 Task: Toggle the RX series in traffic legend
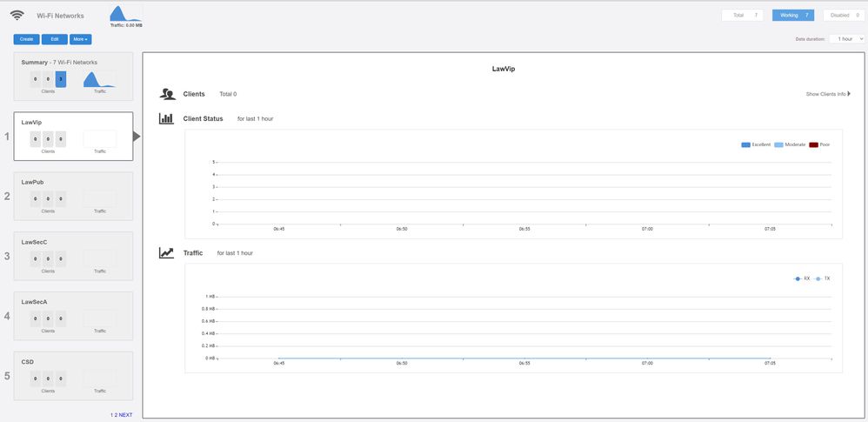(802, 278)
